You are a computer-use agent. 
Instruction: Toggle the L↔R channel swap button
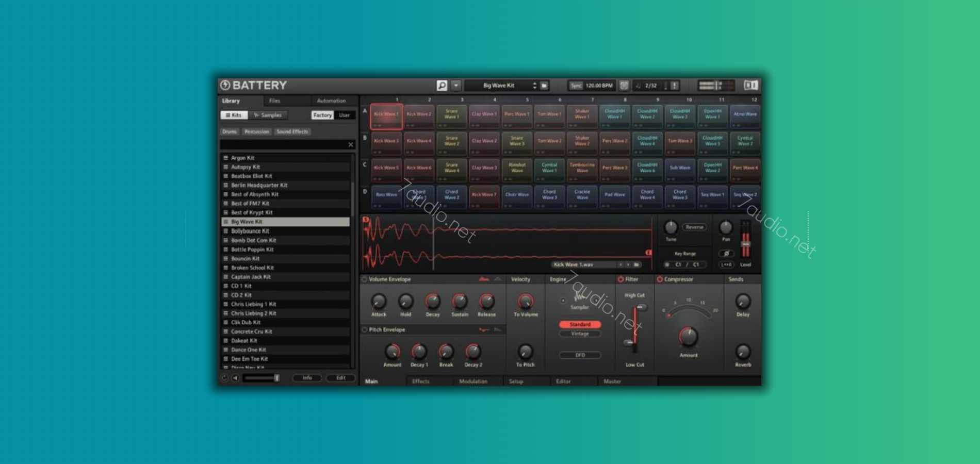(726, 264)
